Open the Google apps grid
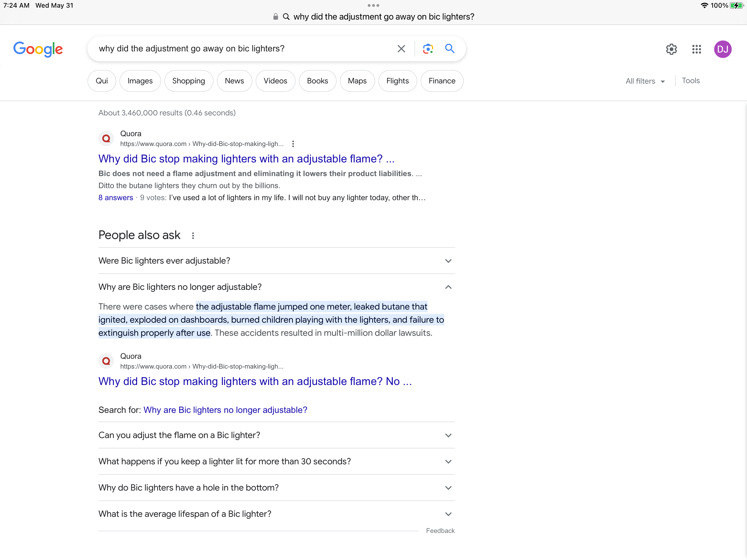Image resolution: width=747 pixels, height=560 pixels. [x=696, y=49]
